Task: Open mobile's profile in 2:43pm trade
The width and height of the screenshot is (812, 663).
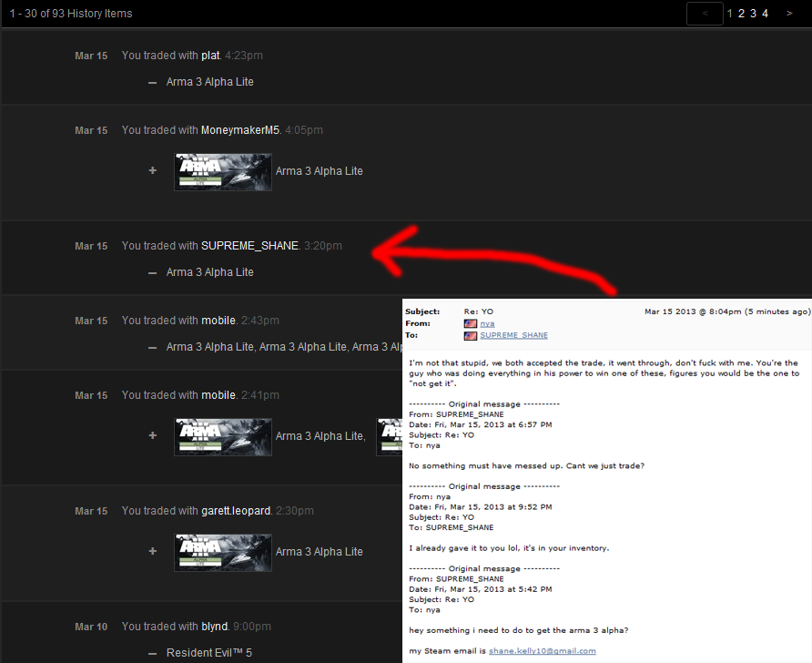Action: (x=218, y=320)
